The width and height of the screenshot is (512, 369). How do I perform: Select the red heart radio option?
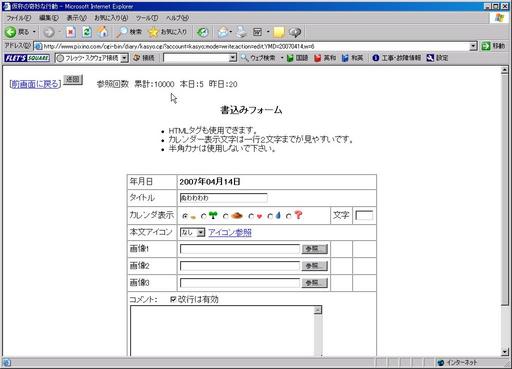pyautogui.click(x=251, y=216)
